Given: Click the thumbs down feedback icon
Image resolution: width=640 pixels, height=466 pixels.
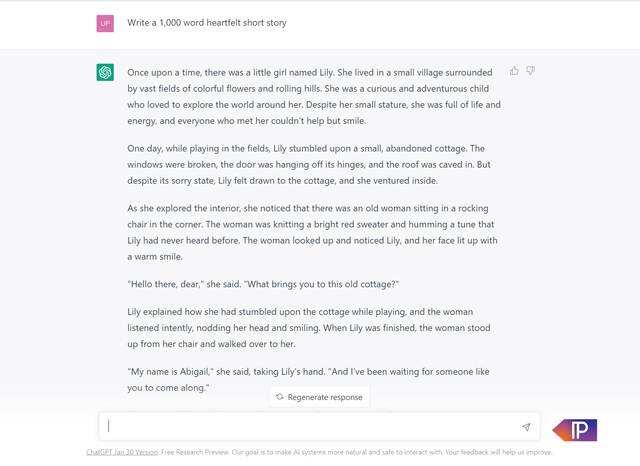Looking at the screenshot, I should (531, 71).
